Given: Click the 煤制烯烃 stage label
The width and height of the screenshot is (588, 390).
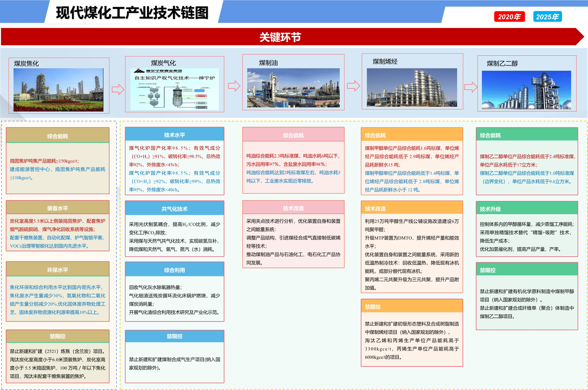Looking at the screenshot, I should point(385,62).
